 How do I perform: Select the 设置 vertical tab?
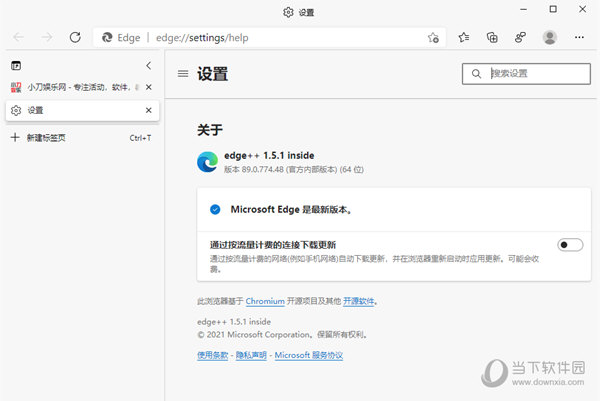coord(82,111)
